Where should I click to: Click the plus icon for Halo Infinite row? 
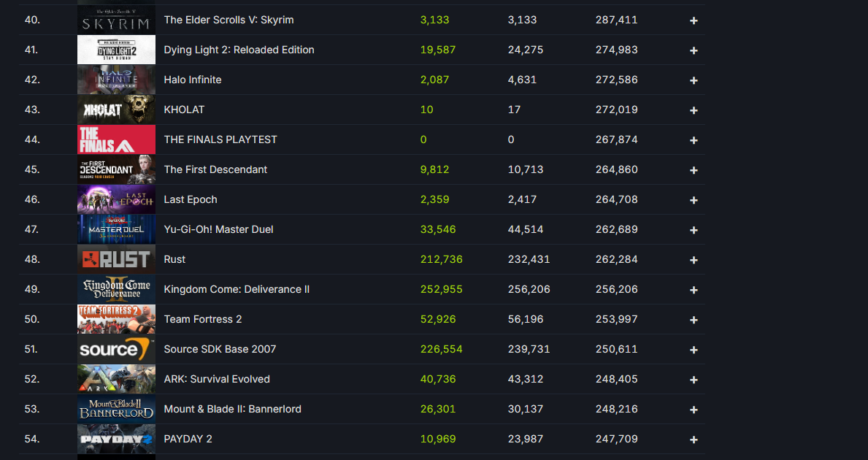(x=694, y=80)
